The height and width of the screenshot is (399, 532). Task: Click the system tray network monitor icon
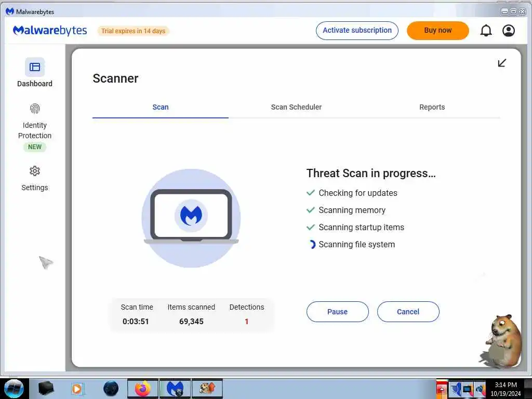pos(467,389)
